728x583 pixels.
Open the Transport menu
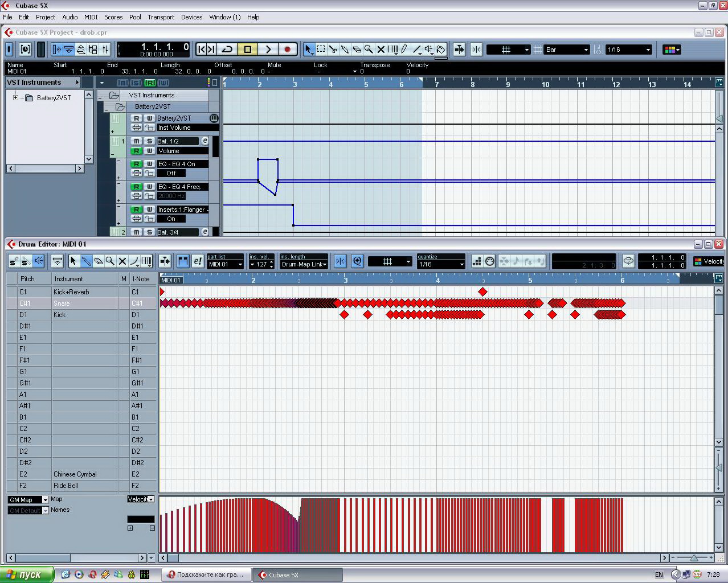pyautogui.click(x=161, y=17)
